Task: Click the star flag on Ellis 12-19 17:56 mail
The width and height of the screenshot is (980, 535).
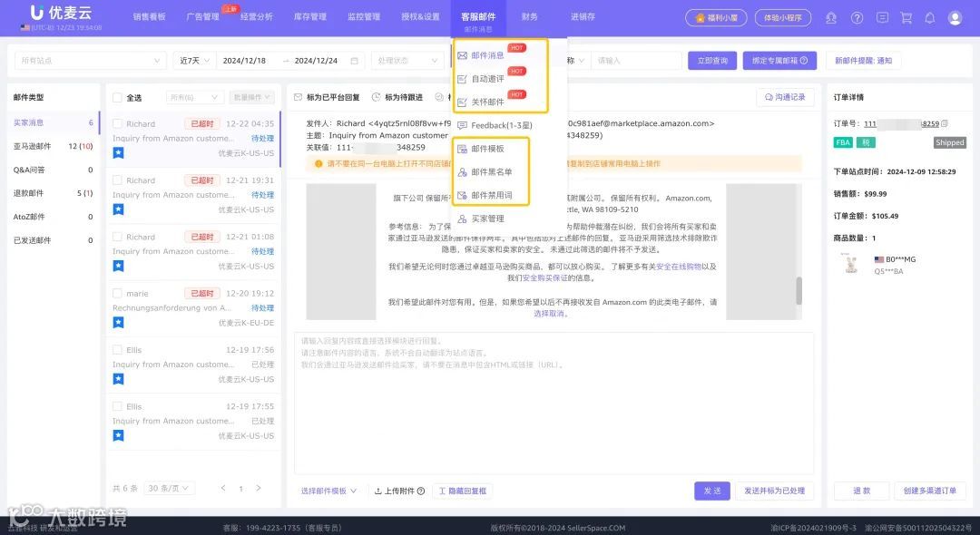Action: (118, 379)
